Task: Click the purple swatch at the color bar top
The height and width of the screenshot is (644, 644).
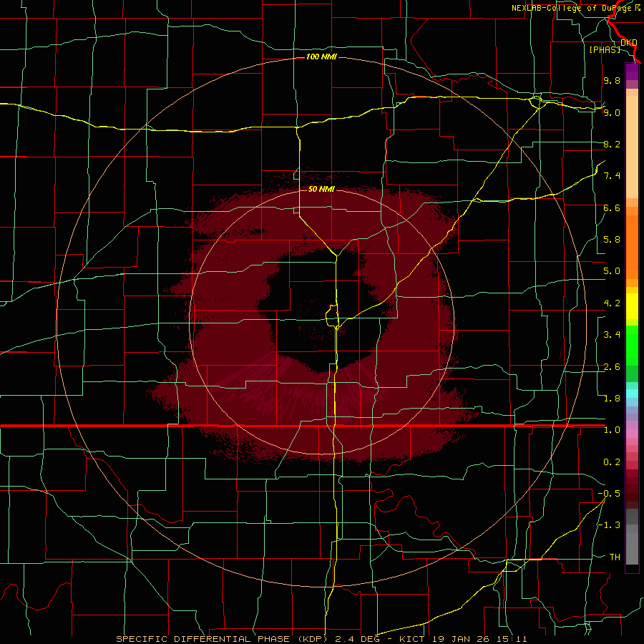Action: click(632, 72)
